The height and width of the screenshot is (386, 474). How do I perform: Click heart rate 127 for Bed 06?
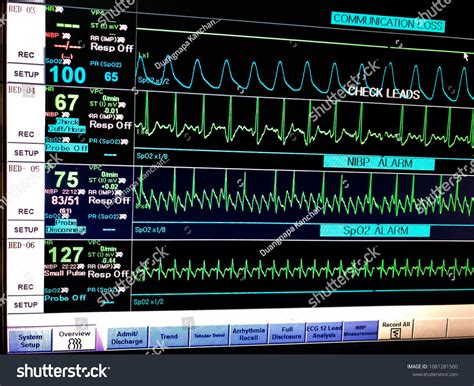66,255
